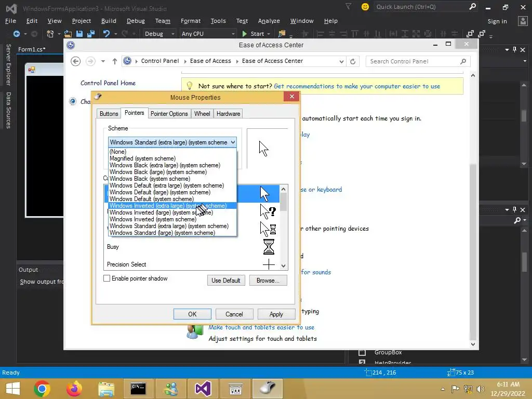
Task: Click the feedback smiley face icon
Action: pyautogui.click(x=365, y=7)
